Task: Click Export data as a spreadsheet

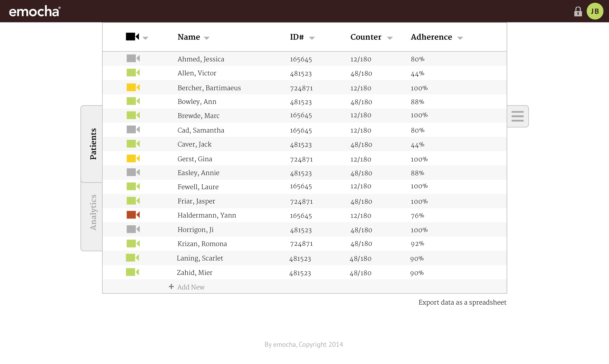Action: (x=462, y=302)
